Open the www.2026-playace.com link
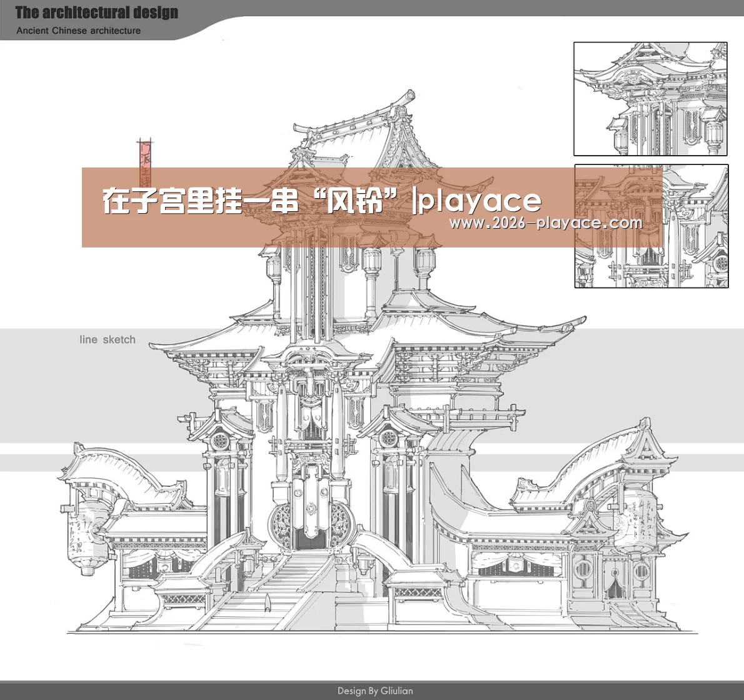Screen dimensions: 744x700 coord(546,222)
